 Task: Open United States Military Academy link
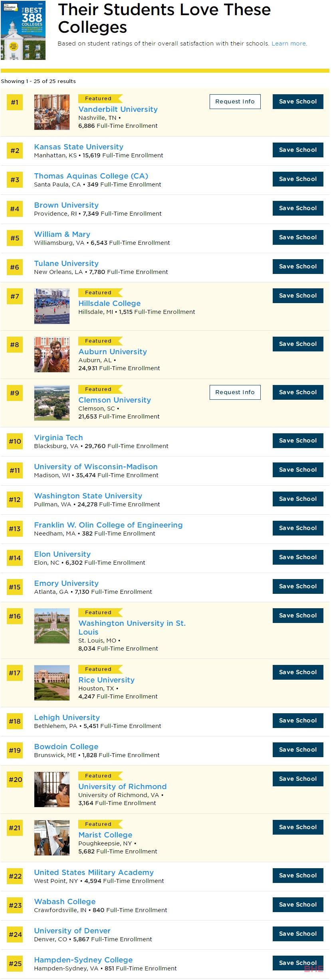94,872
